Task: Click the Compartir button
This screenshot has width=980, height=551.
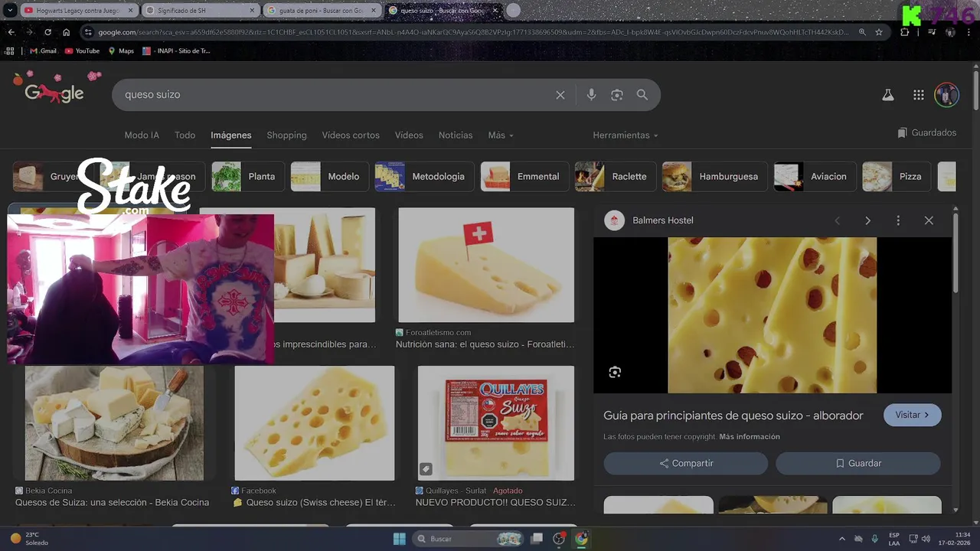Action: coord(686,464)
